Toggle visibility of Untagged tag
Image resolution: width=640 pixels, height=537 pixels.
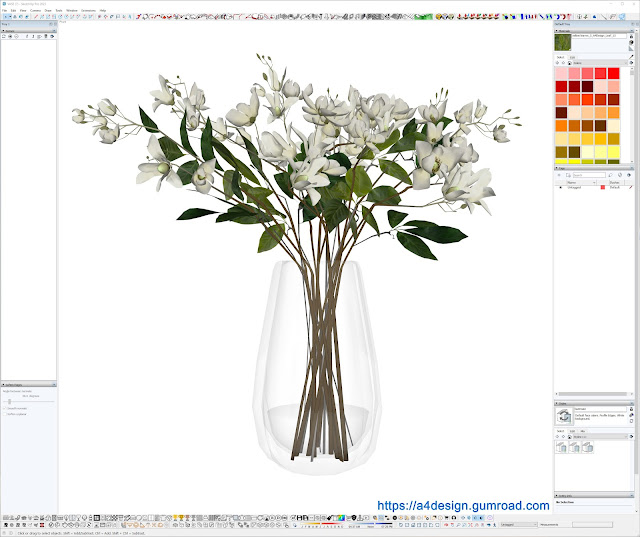(x=560, y=187)
